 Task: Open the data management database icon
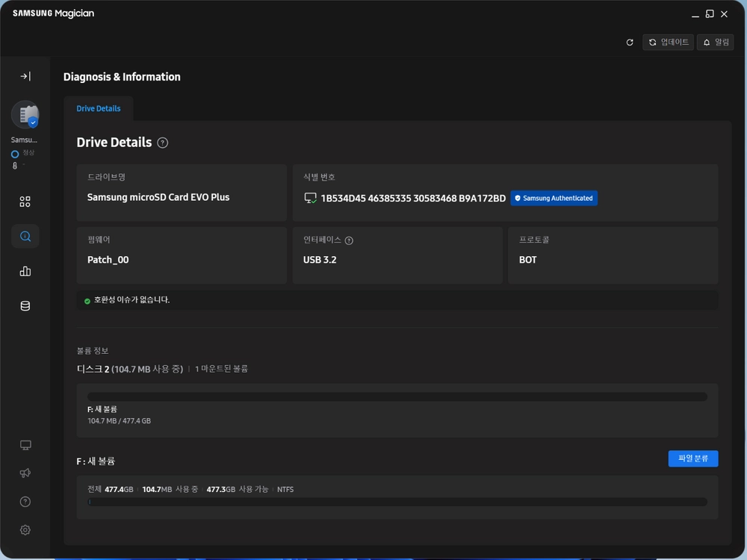[x=25, y=305]
